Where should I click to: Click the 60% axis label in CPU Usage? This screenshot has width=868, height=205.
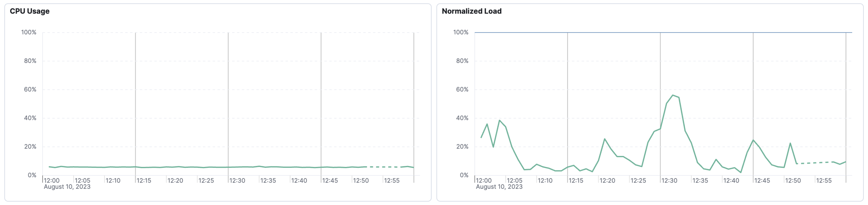[x=30, y=90]
